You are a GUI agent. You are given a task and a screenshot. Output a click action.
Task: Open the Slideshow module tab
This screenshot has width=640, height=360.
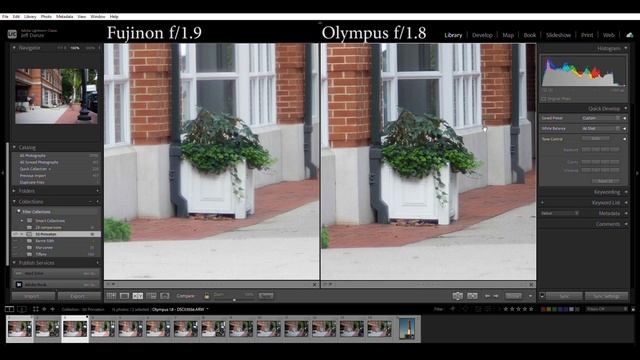pos(558,35)
